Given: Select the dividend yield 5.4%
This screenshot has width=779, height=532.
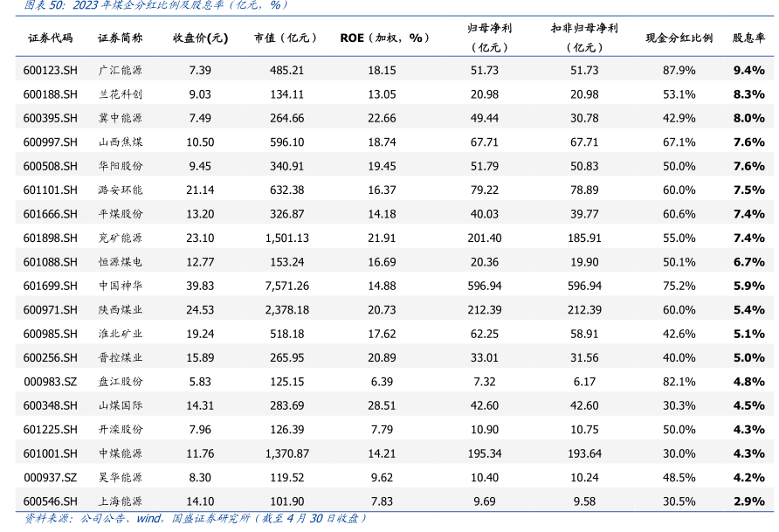Looking at the screenshot, I should point(748,310).
